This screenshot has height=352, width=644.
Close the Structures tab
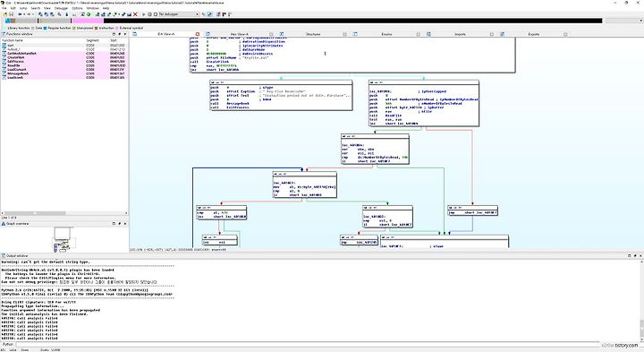pyautogui.click(x=344, y=34)
